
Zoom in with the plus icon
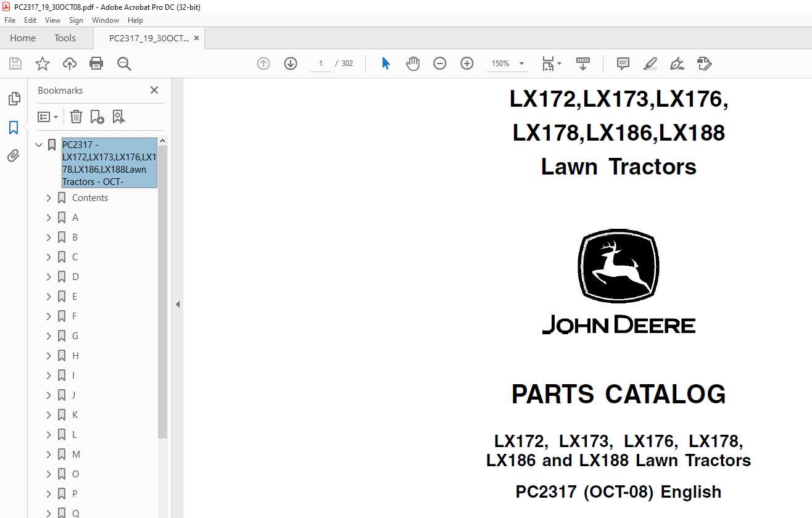pos(467,64)
